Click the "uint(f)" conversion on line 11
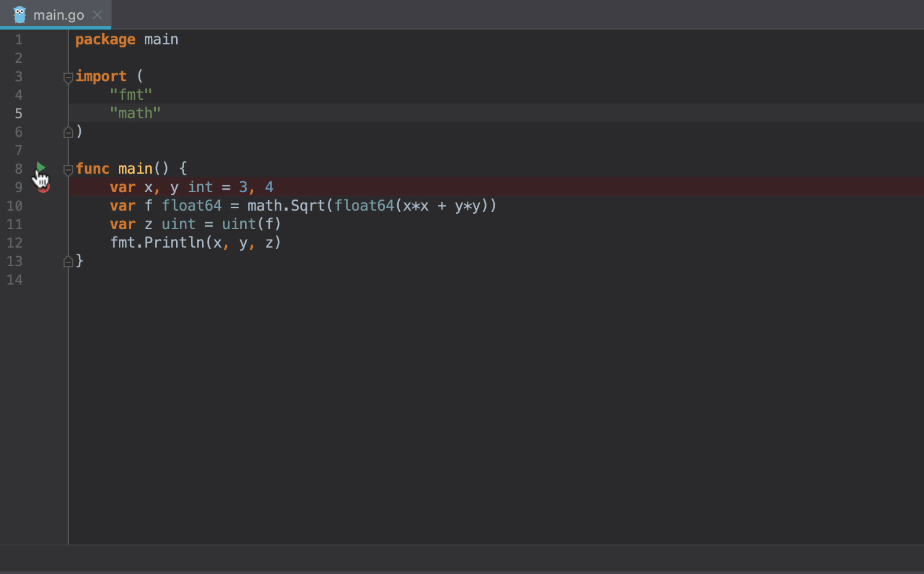The height and width of the screenshot is (574, 924). (x=251, y=224)
